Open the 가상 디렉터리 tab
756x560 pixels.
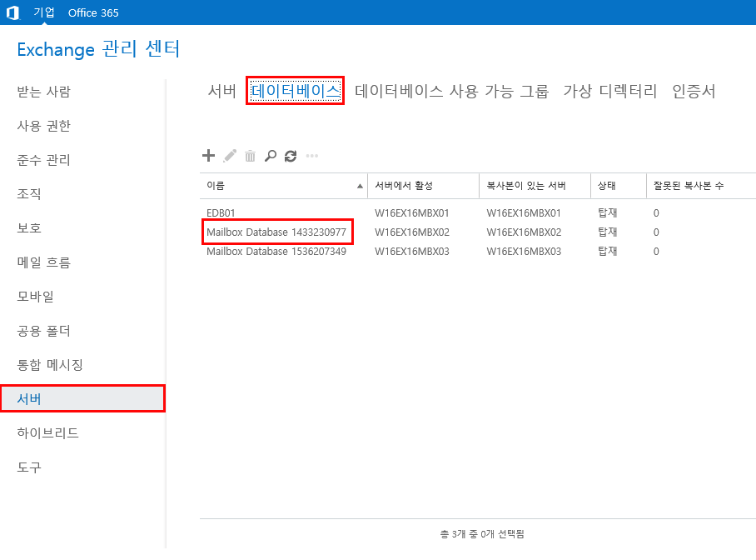[610, 91]
